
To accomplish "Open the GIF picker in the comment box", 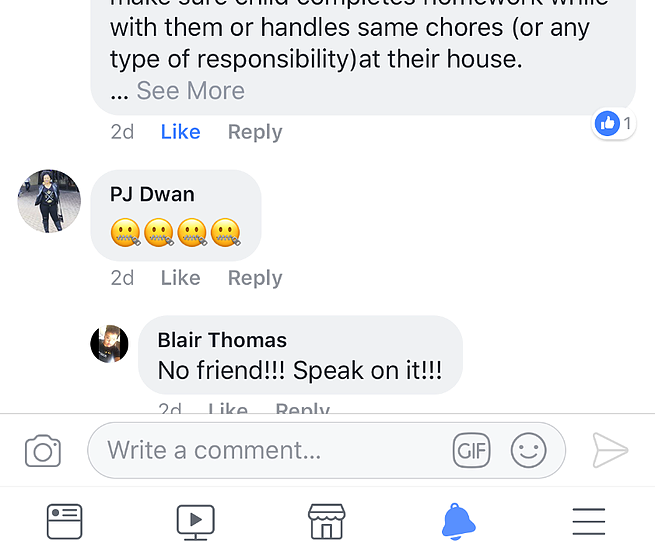I will click(x=472, y=450).
